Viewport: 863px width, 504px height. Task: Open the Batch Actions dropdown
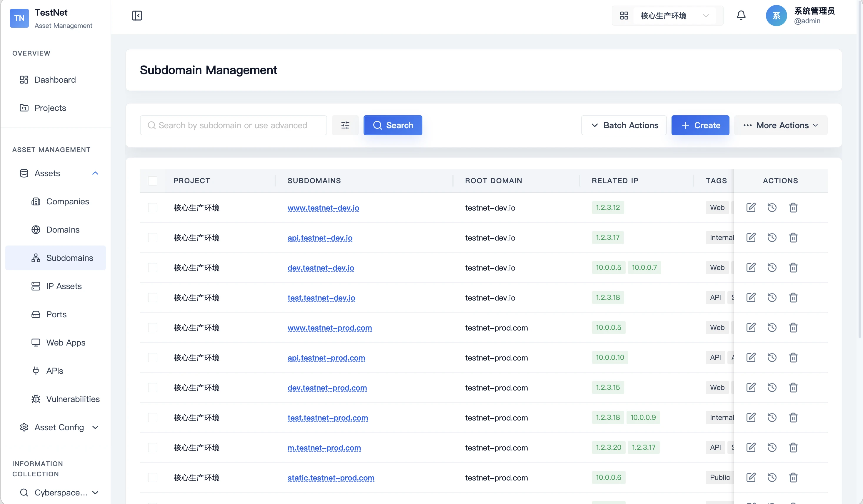(624, 125)
